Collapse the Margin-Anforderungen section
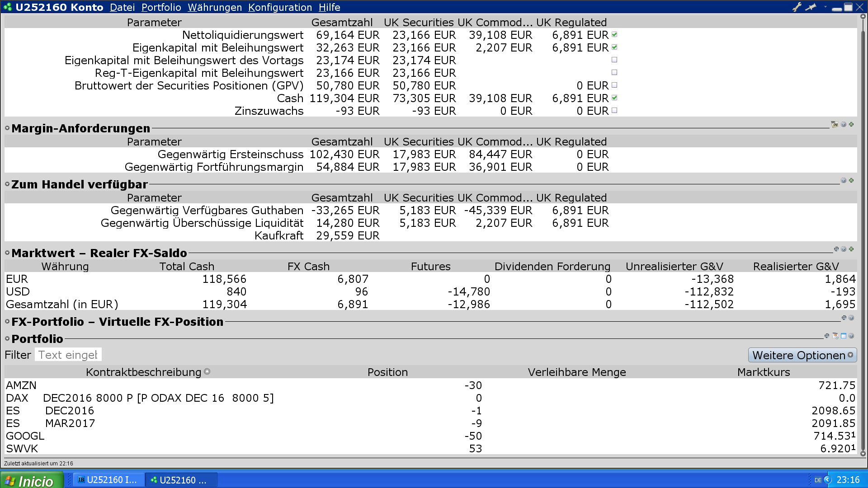 7,128
